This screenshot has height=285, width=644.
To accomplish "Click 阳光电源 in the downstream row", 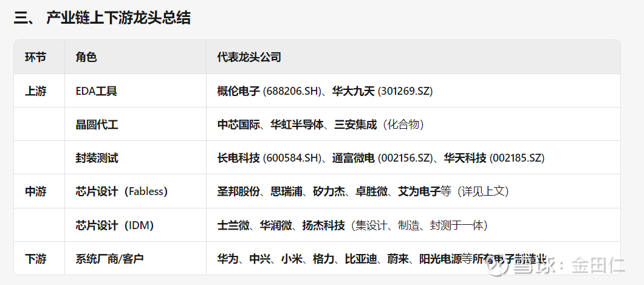I will (x=440, y=259).
